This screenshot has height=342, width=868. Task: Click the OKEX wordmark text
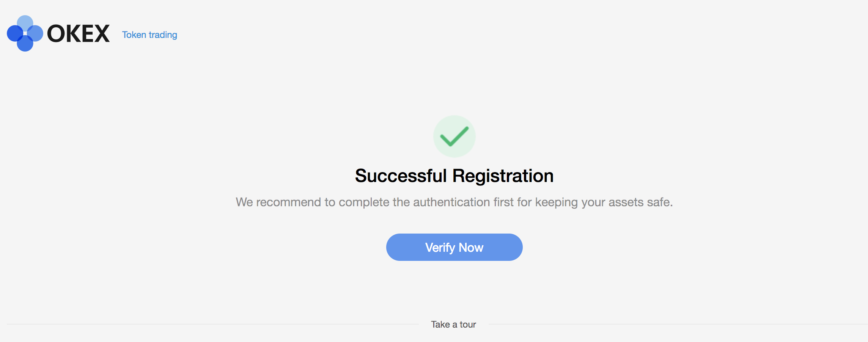click(x=78, y=34)
